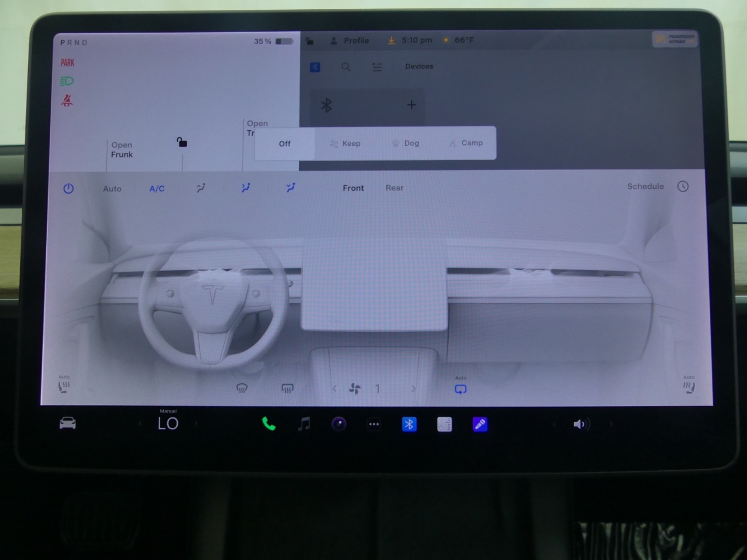
Task: Open the Bluetooth app in the dock
Action: point(409,424)
